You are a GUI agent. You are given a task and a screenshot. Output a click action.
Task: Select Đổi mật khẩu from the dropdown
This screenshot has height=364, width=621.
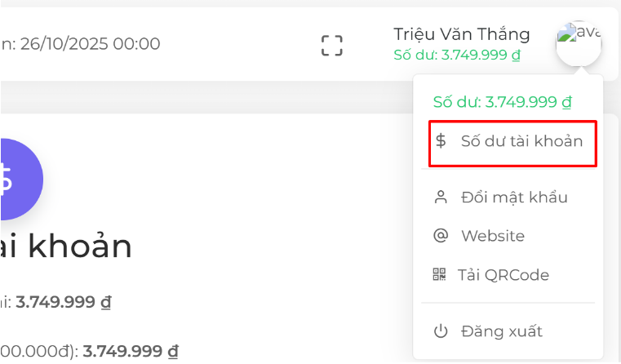click(514, 197)
